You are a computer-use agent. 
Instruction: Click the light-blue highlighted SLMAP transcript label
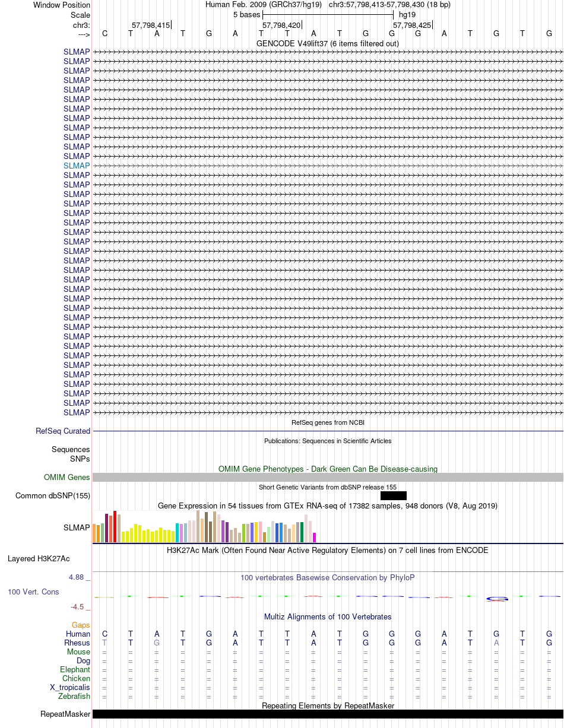click(x=77, y=166)
